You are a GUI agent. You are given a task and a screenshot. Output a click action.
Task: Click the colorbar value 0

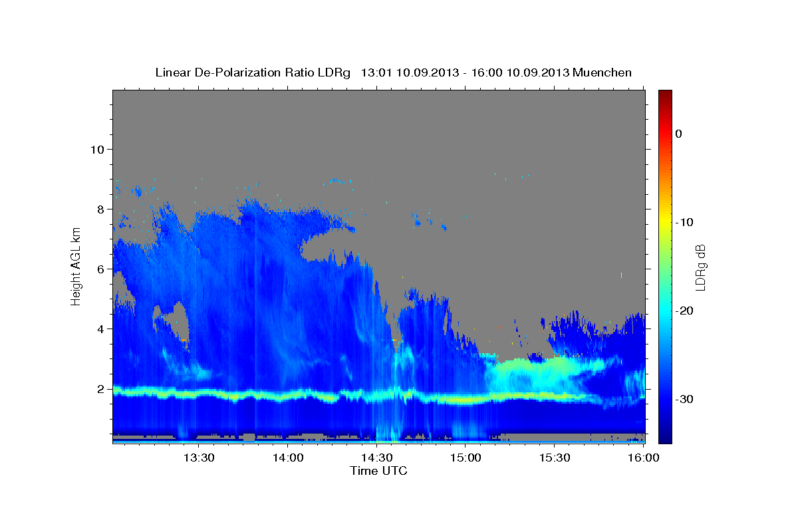[x=679, y=134]
